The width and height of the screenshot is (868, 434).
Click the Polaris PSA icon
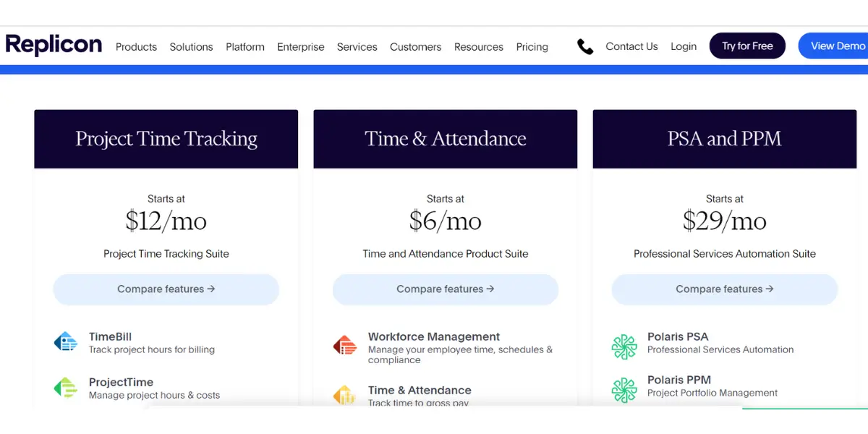tap(624, 346)
